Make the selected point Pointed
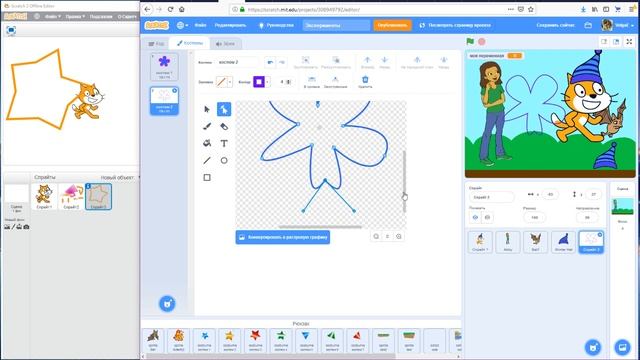The image size is (640, 360). pos(335,82)
